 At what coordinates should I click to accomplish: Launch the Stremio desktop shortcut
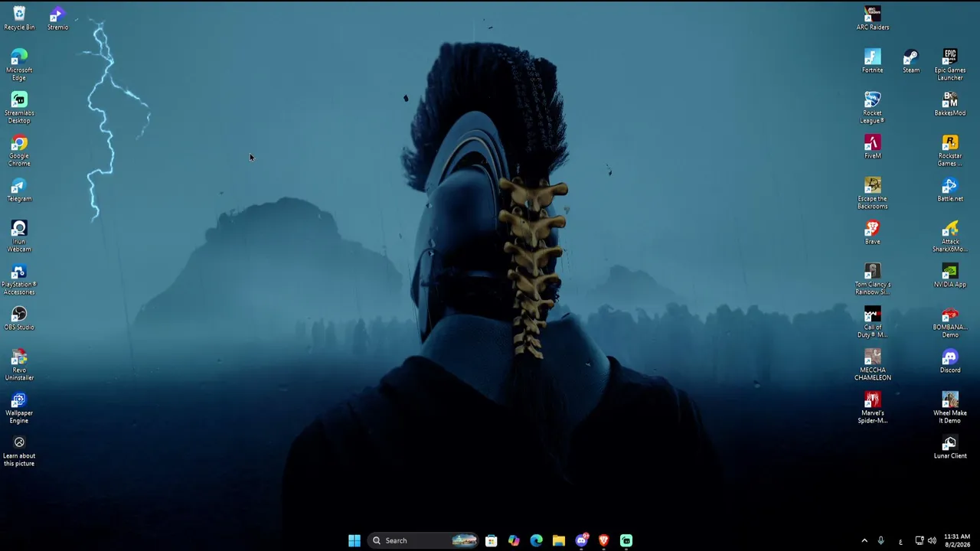[x=57, y=18]
